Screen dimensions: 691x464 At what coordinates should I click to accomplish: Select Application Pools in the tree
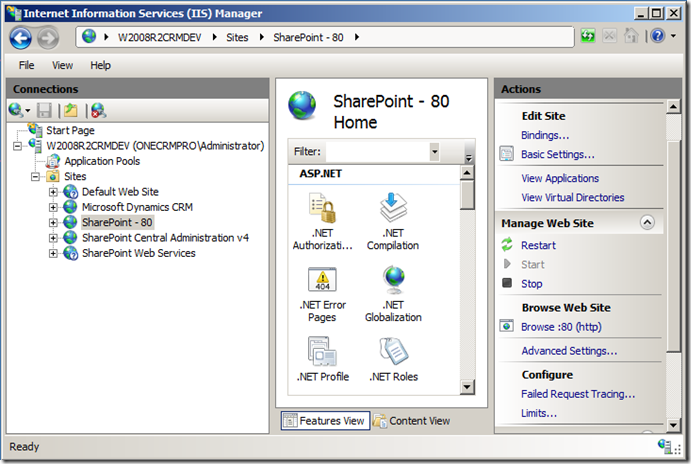tap(102, 161)
